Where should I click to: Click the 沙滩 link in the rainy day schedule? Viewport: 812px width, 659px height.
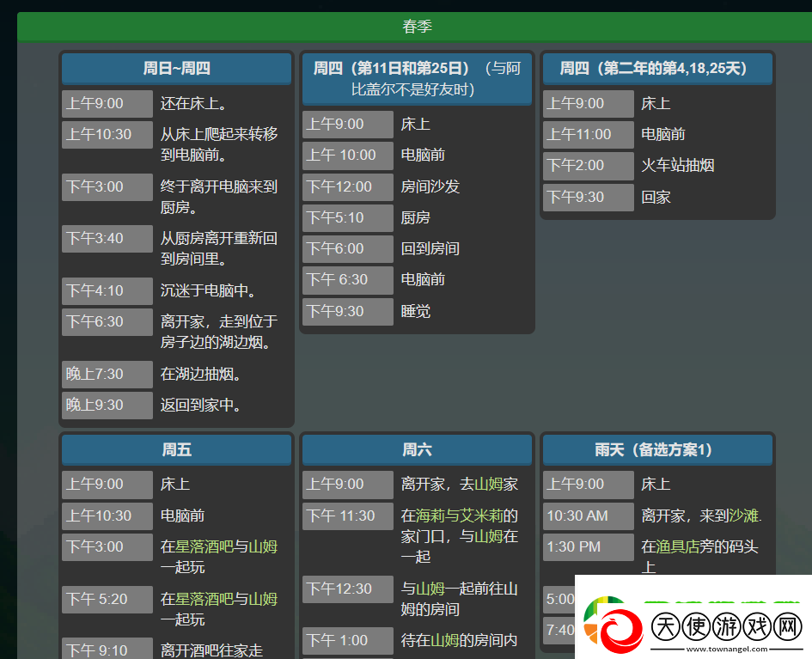[743, 516]
